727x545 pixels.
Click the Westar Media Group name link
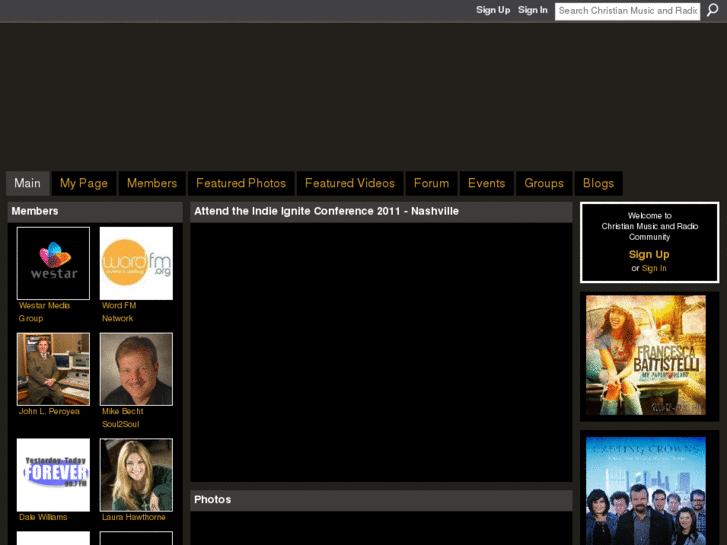(x=44, y=312)
